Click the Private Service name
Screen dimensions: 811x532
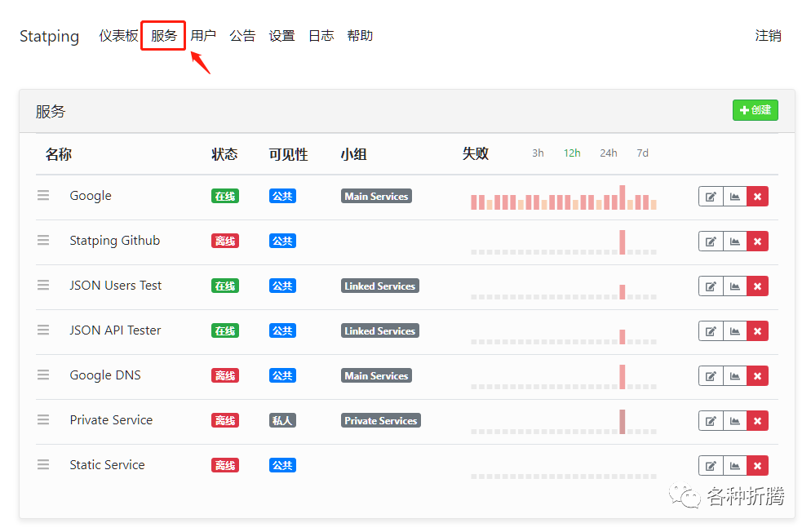(x=111, y=420)
